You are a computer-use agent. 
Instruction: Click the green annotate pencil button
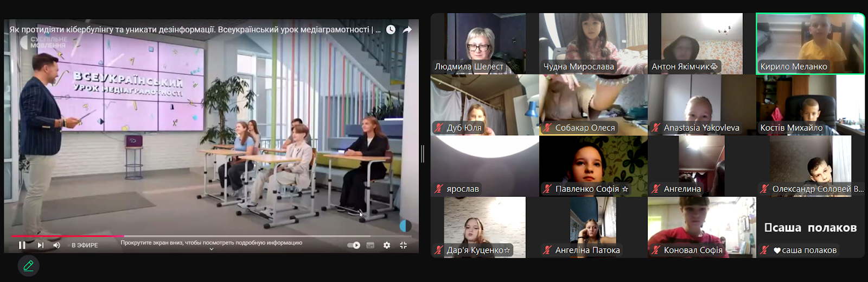[28, 266]
